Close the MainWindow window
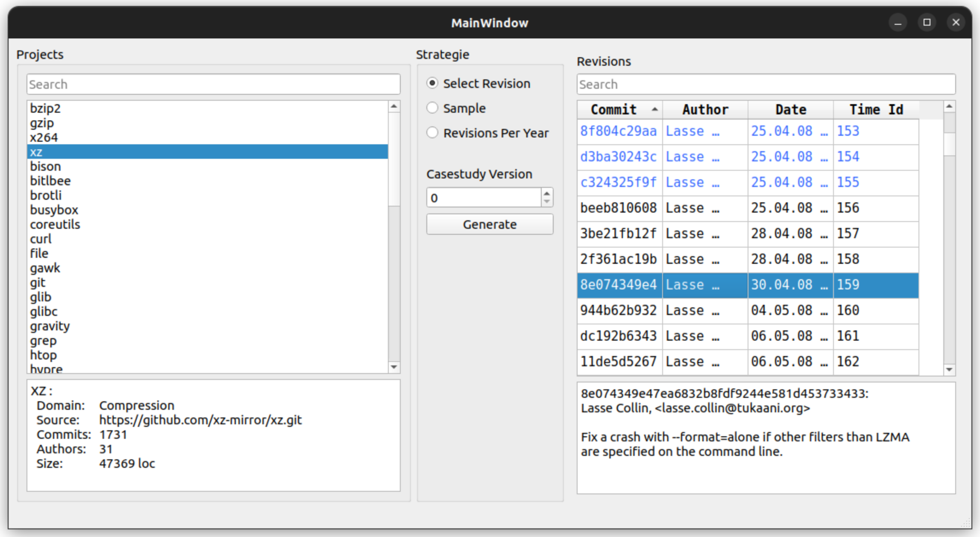The height and width of the screenshot is (537, 980). point(956,22)
